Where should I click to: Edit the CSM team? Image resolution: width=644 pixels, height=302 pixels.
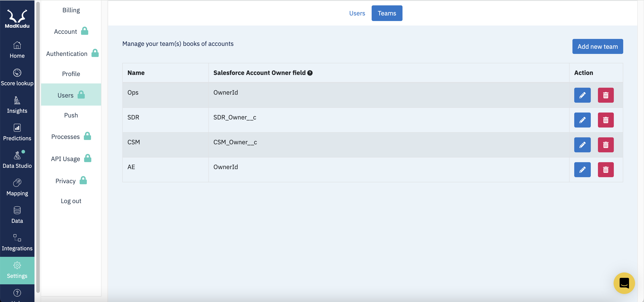582,145
